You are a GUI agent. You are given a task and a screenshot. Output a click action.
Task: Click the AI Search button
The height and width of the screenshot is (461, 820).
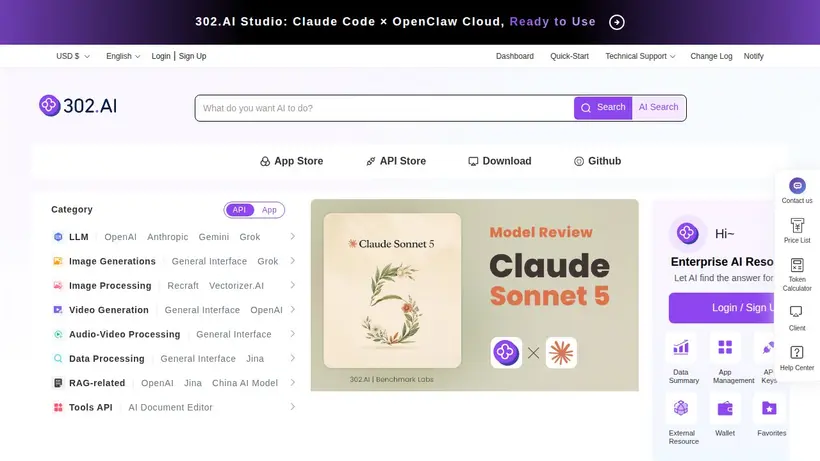click(658, 108)
